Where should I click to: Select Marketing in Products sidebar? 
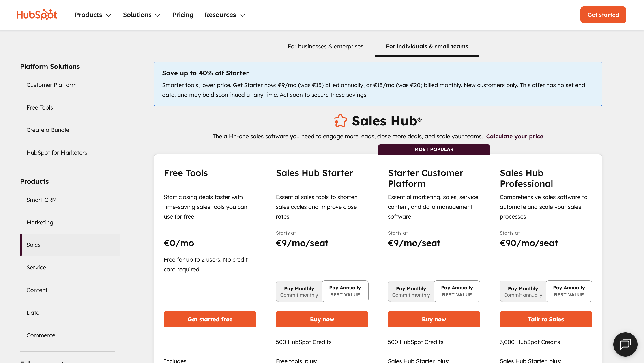(40, 222)
